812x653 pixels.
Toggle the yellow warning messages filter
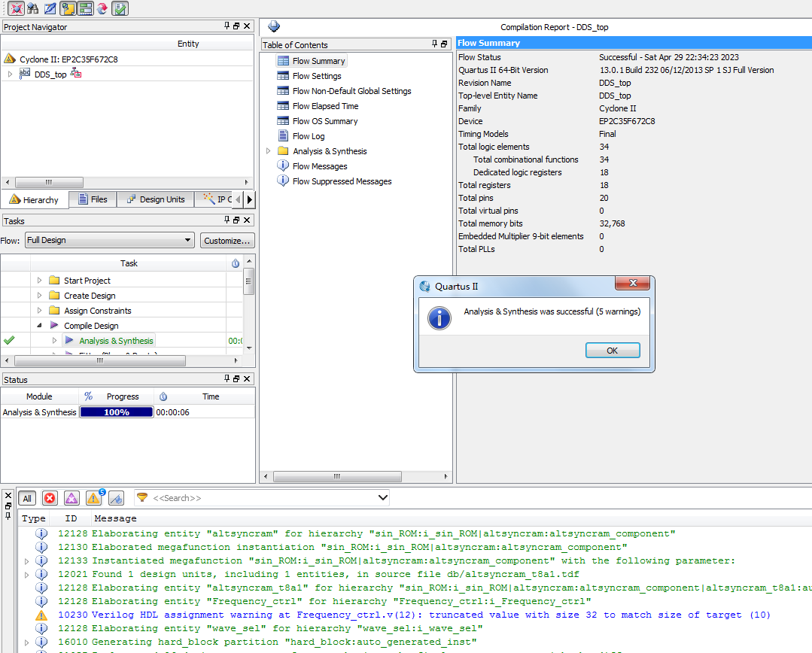coord(94,498)
